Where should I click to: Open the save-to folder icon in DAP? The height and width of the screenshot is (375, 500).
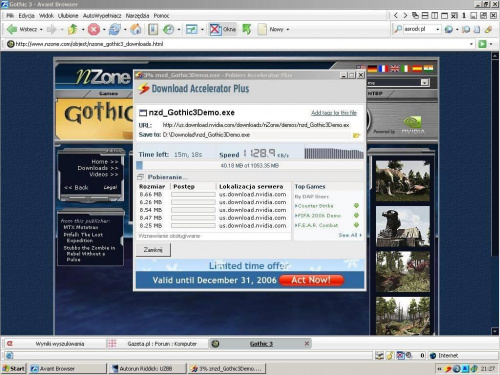coord(356,135)
